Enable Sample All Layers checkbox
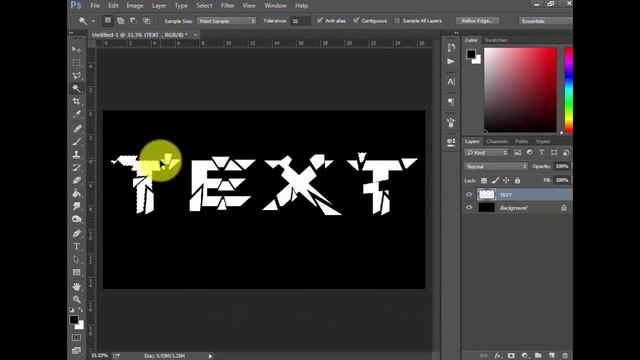This screenshot has height=360, width=640. (397, 20)
